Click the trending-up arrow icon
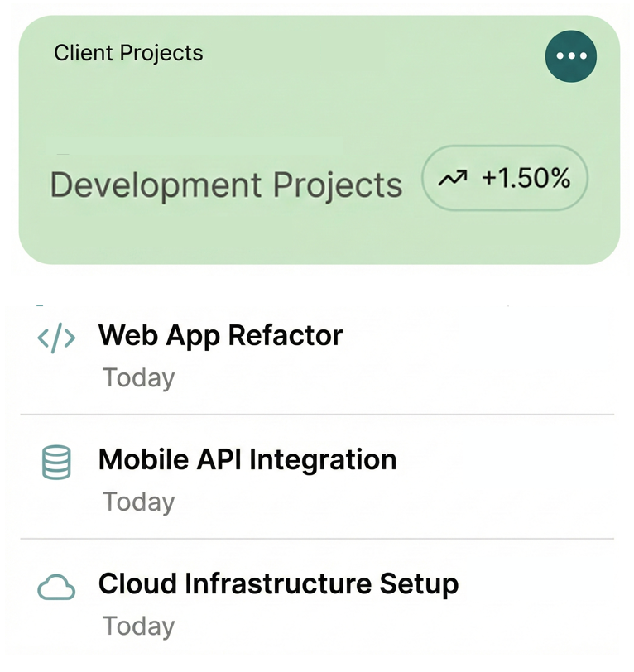 tap(453, 179)
